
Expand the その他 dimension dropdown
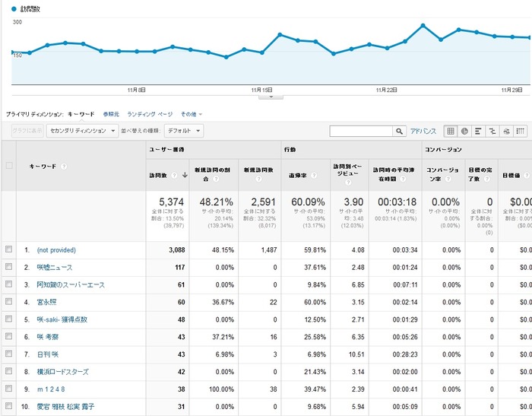pos(192,114)
